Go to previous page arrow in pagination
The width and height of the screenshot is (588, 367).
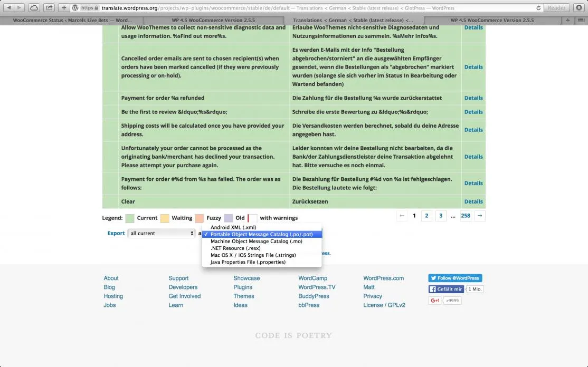pos(402,216)
